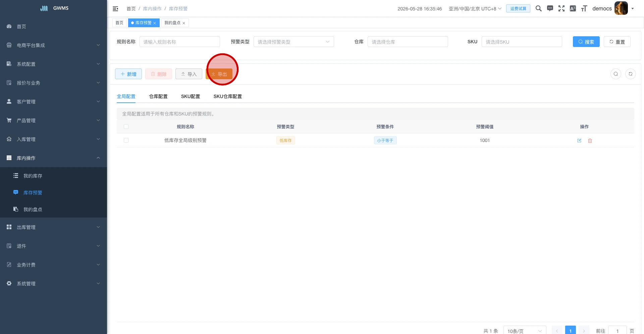Open the 10条/页 page size dropdown
644x334 pixels.
[x=525, y=331]
